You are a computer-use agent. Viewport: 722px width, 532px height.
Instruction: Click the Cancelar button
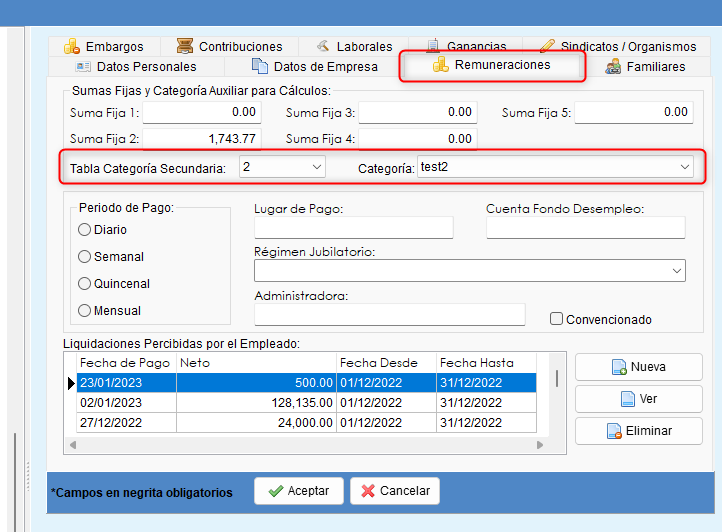point(394,491)
